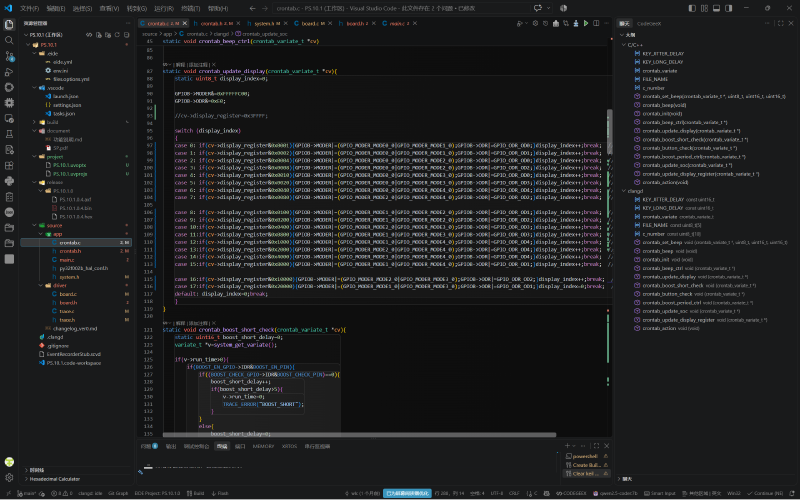The image size is (800, 500).
Task: Open the Python extension view in activity bar
Action: coord(9,181)
